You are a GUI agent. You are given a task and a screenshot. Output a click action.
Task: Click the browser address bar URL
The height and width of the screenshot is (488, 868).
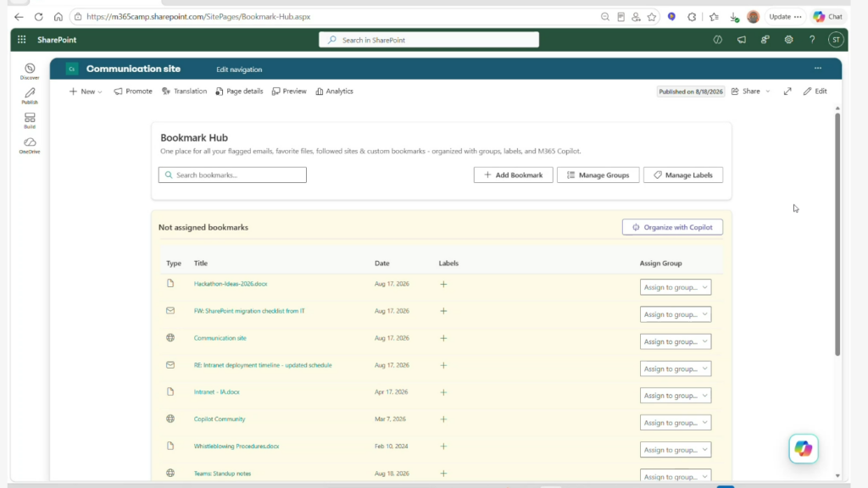coord(198,17)
